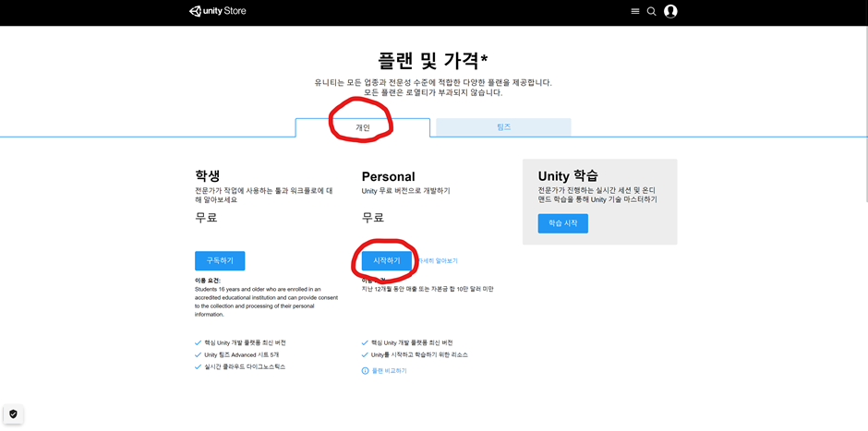Click the Unity 학습 heading
The height and width of the screenshot is (431, 868).
point(568,176)
